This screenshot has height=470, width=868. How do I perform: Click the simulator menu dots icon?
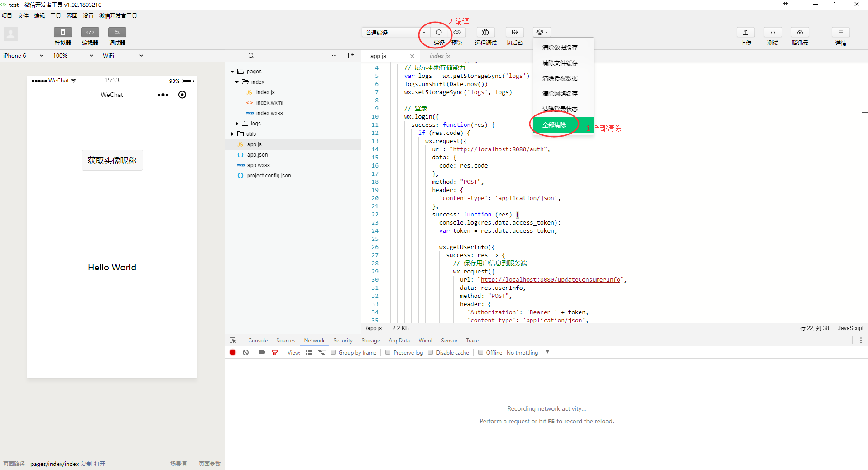163,95
